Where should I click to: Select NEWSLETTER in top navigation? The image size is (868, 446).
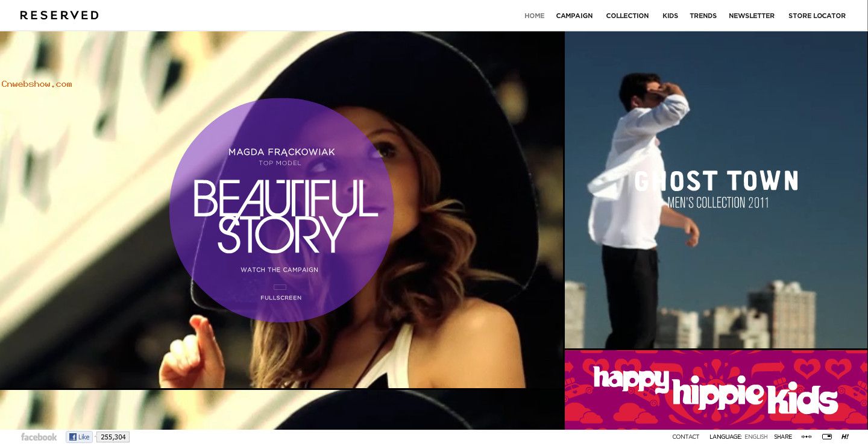(x=752, y=16)
